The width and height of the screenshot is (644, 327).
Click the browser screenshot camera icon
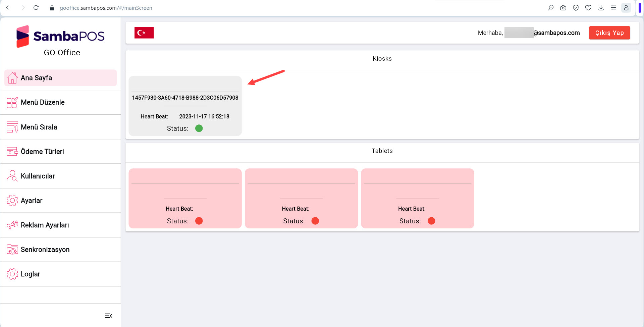563,7
